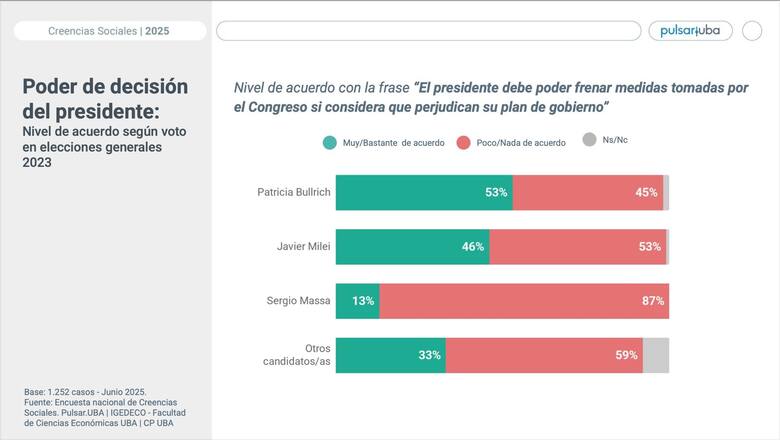This screenshot has width=780, height=440.
Task: Click Patricia Bullrich's red 45% bar segment
Action: (x=588, y=192)
